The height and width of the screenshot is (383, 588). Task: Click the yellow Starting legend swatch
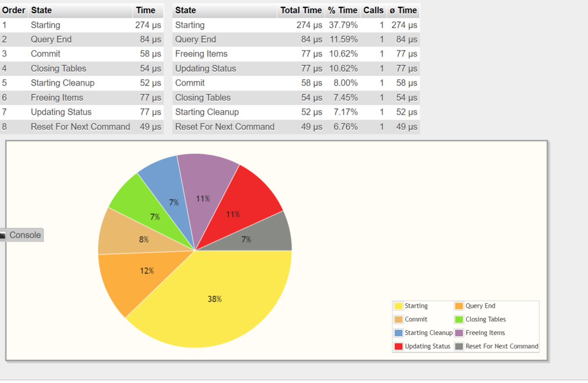(x=398, y=306)
